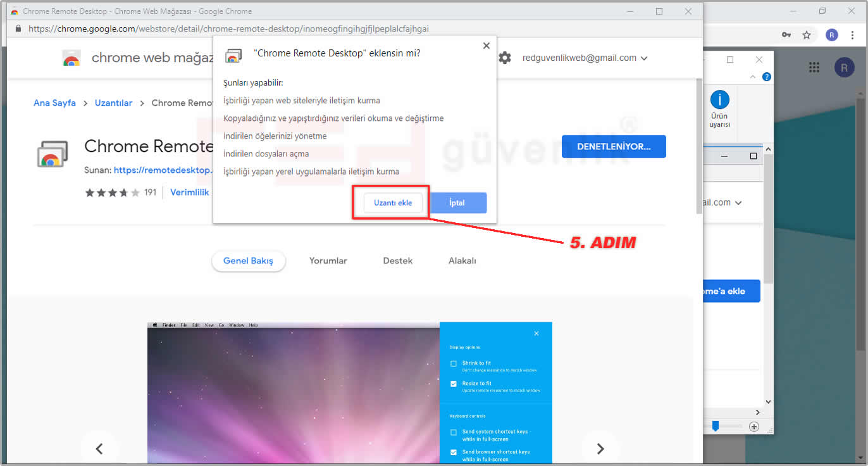Open Finder menu in the Mac preview
Viewport: 868px width, 466px height.
(x=169, y=325)
